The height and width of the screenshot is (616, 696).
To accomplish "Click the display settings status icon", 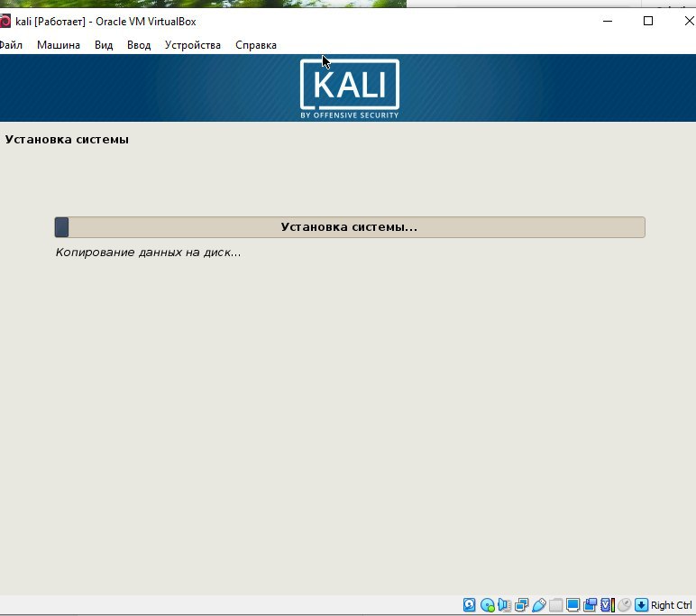I will coord(573,604).
